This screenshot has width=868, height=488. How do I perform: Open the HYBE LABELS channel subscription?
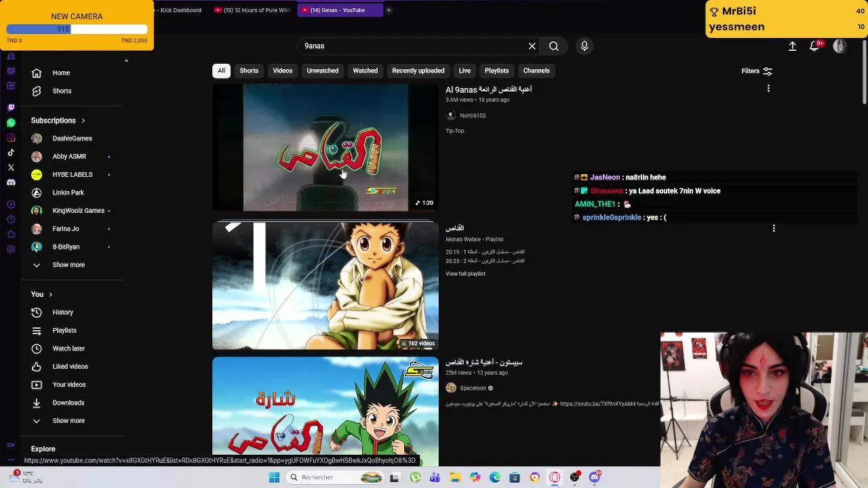tap(72, 175)
